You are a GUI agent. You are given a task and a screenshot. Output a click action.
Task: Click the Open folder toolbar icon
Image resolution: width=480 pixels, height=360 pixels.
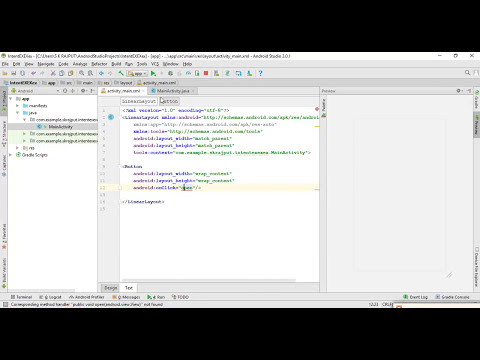(x=5, y=73)
